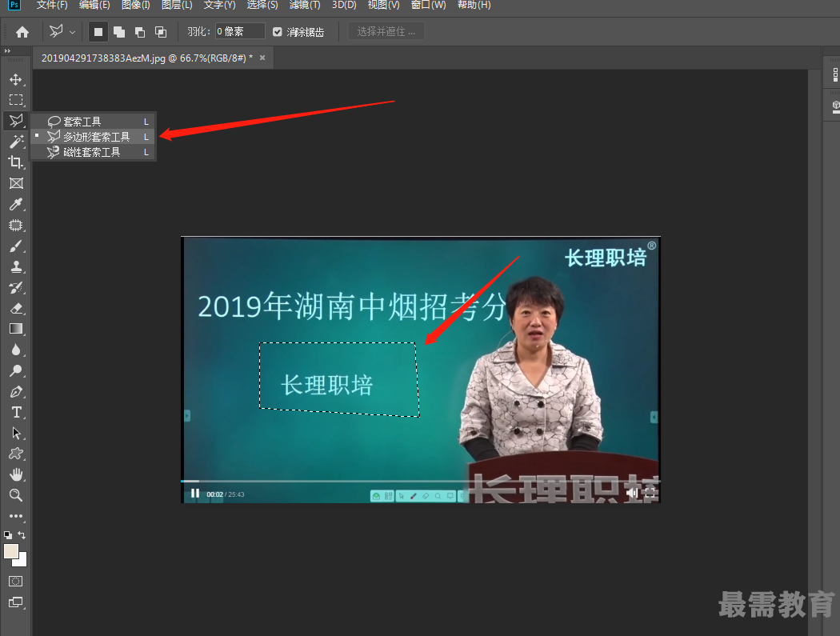Select the Dodge tool
The image size is (840, 636).
click(x=15, y=370)
